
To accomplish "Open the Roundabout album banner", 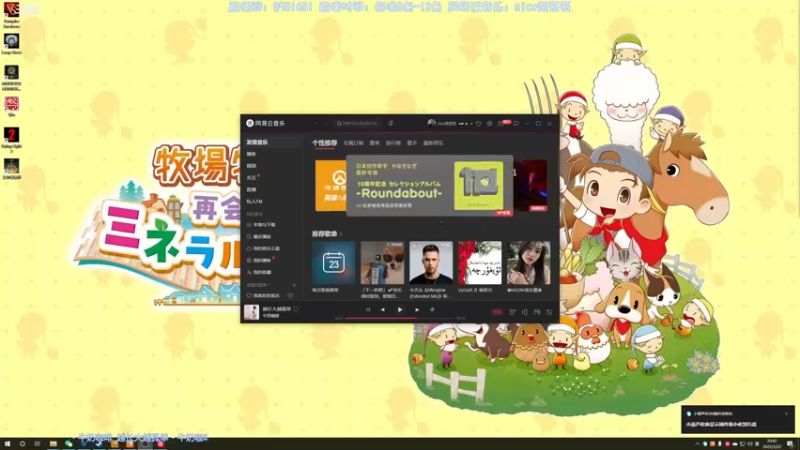I will 430,186.
